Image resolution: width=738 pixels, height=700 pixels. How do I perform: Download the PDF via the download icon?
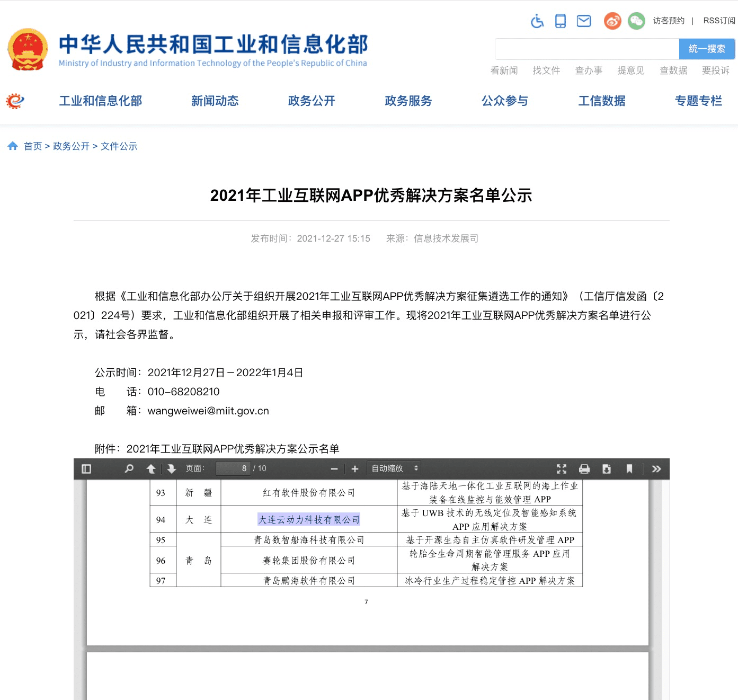point(607,468)
